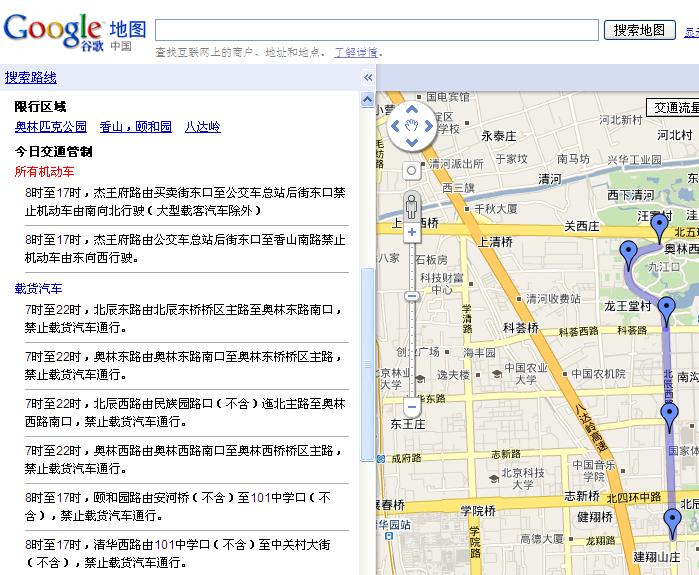Click the circle button below the pan control
Viewport: 699px width, 575px height.
click(x=412, y=170)
